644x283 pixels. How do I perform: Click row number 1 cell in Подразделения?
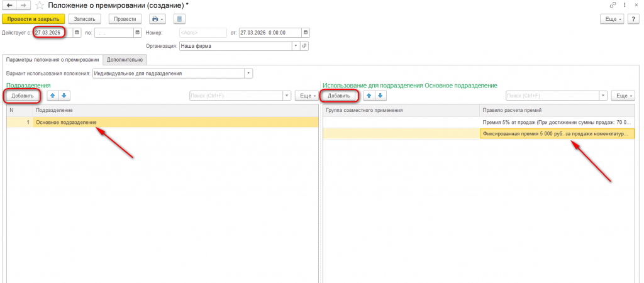click(x=19, y=122)
